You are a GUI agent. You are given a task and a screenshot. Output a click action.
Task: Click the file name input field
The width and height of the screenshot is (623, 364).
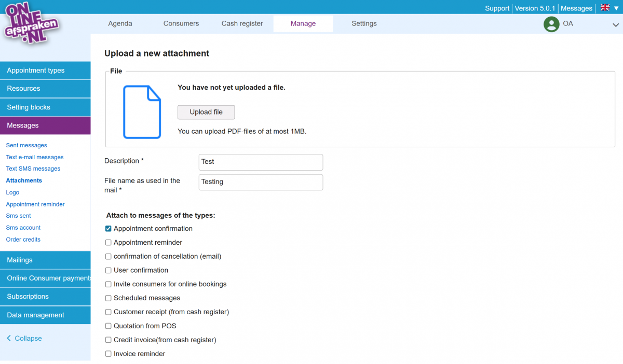(x=261, y=182)
